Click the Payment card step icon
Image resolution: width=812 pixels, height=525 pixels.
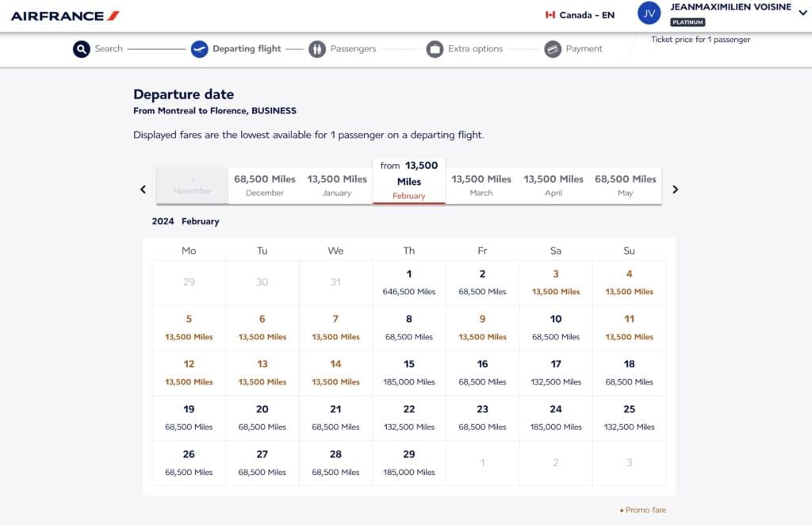pos(553,49)
